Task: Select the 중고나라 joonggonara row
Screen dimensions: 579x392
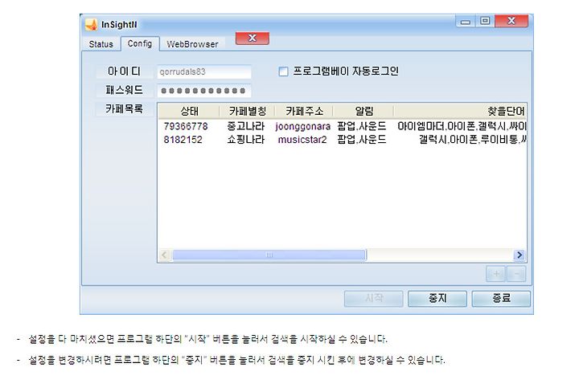Action: tap(342, 126)
